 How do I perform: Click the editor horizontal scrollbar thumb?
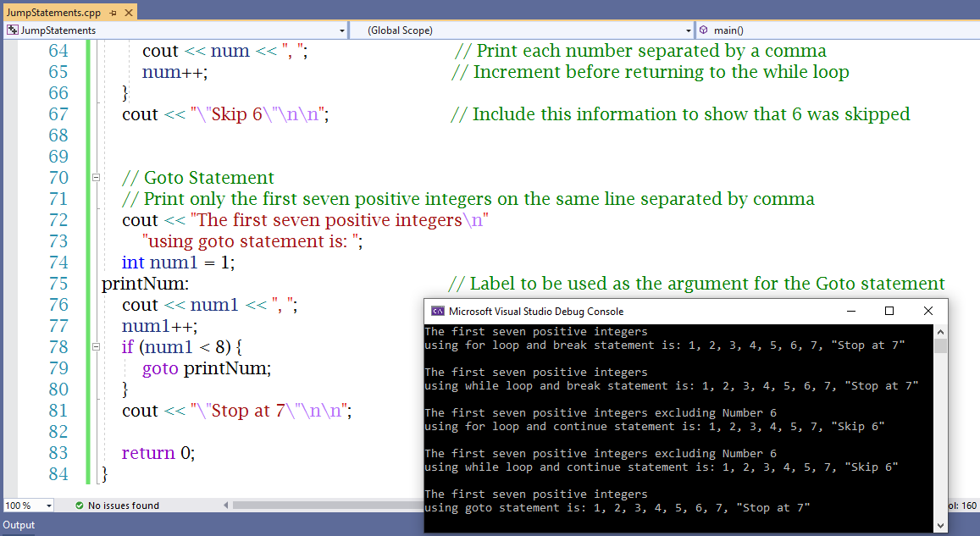(328, 506)
